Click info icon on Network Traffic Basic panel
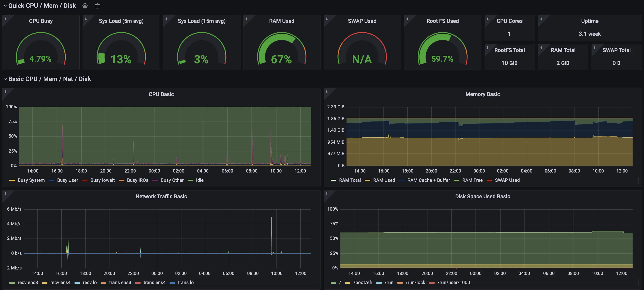644x290 pixels. pos(5,194)
